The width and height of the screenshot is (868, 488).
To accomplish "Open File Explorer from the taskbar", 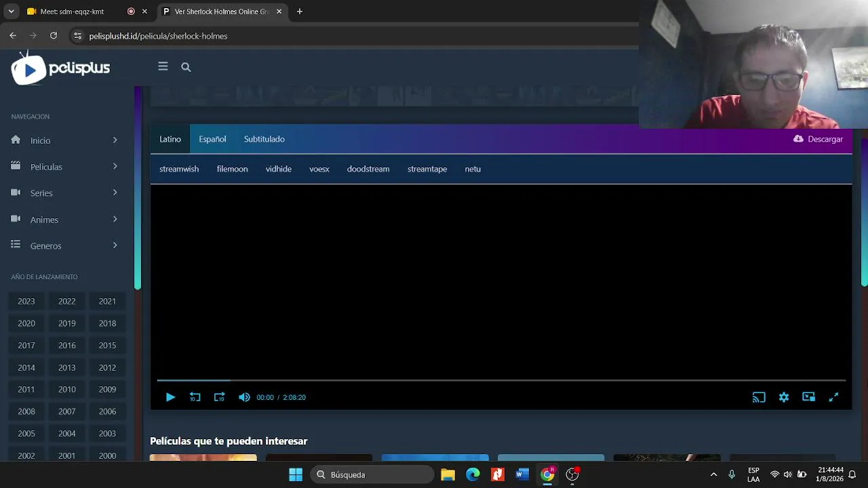I will [x=448, y=474].
